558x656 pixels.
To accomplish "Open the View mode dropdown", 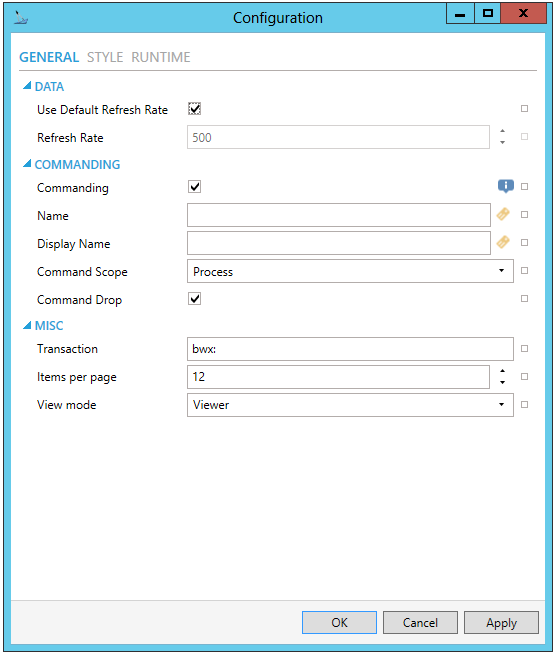I will pyautogui.click(x=350, y=405).
